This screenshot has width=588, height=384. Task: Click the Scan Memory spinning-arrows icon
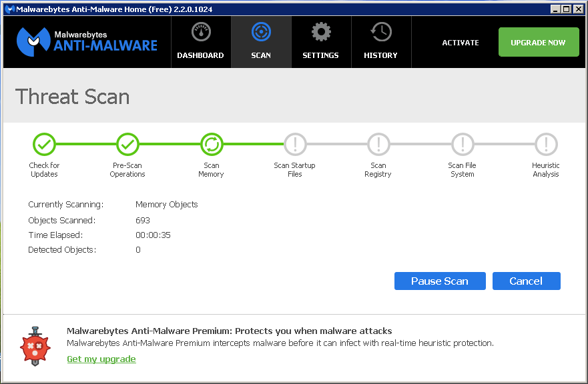click(x=212, y=144)
